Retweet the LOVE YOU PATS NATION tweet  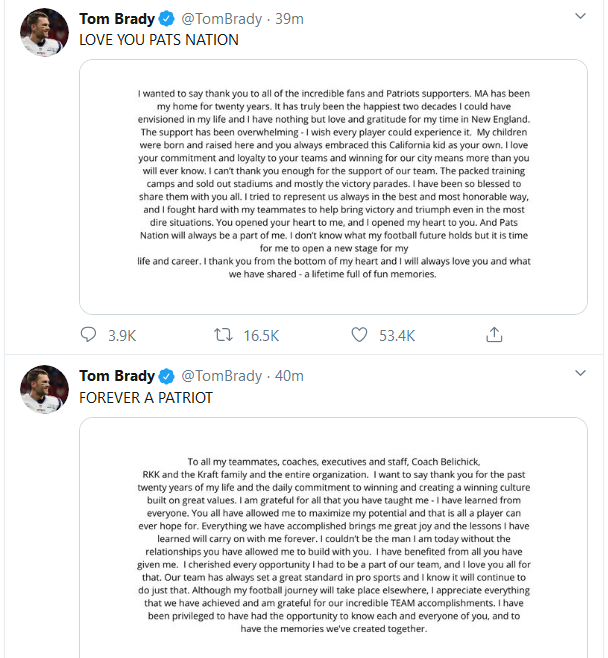point(224,335)
